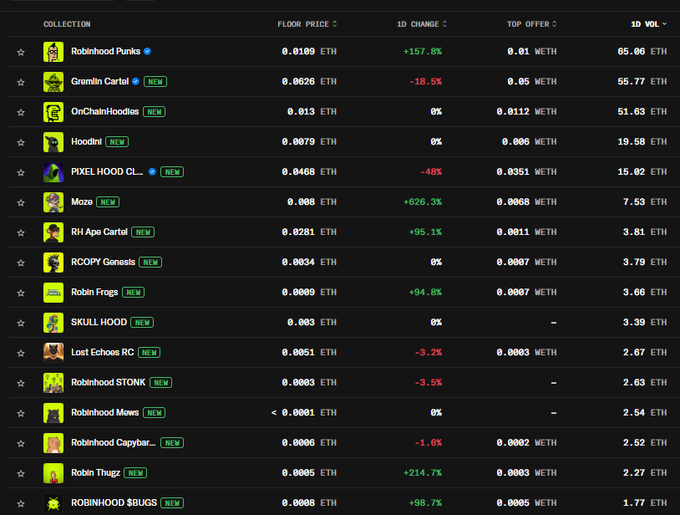Open RH Ape Cartel name link
The image size is (680, 515).
point(99,232)
